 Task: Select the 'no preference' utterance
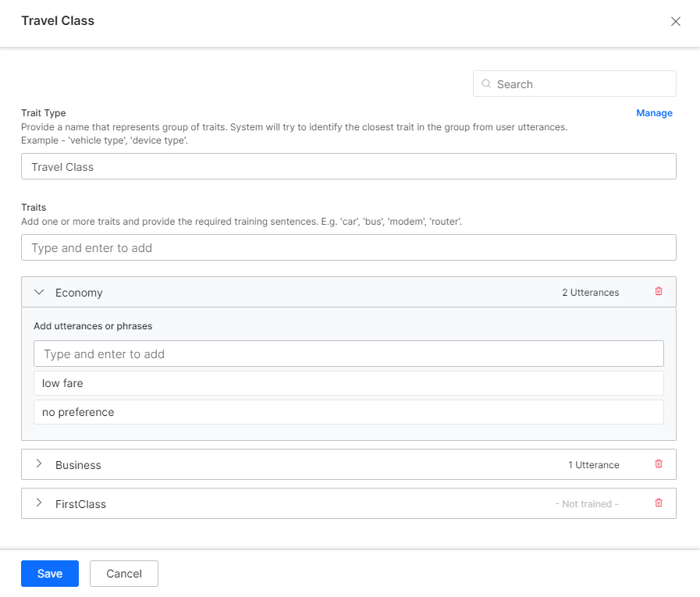[x=349, y=412]
